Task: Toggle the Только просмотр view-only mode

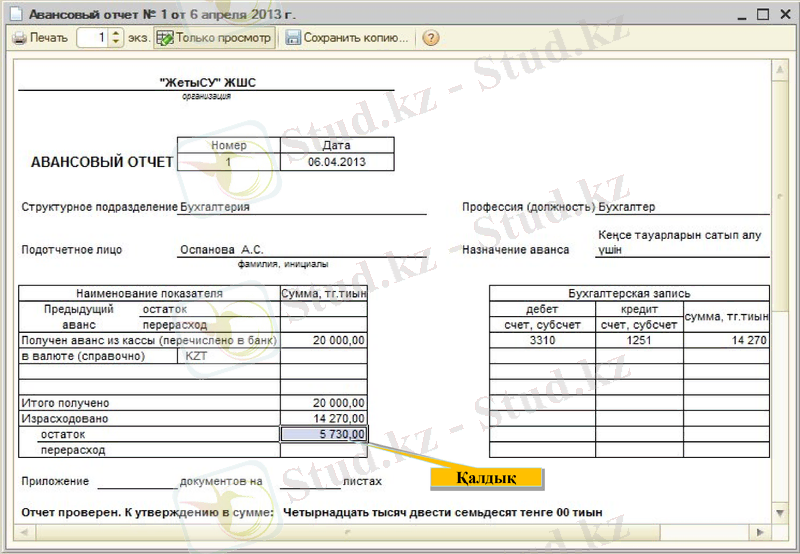Action: pos(213,38)
